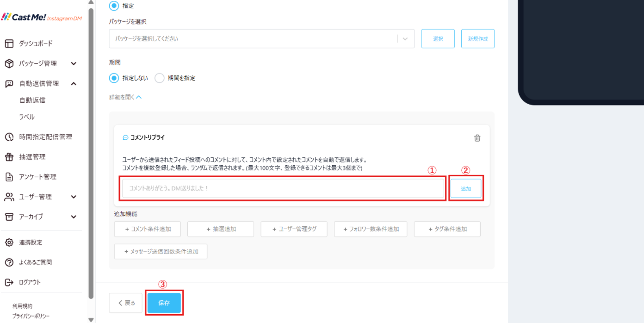644x323 pixels.
Task: Open 連携設定 page
Action: click(31, 242)
